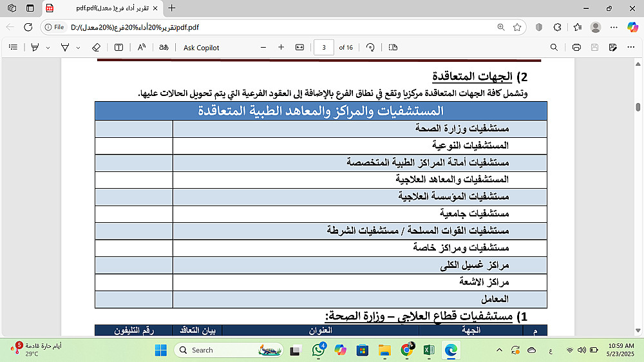Viewport: 644px width, 362px height.
Task: Open the clock showing 10:59 AM
Action: (x=621, y=350)
